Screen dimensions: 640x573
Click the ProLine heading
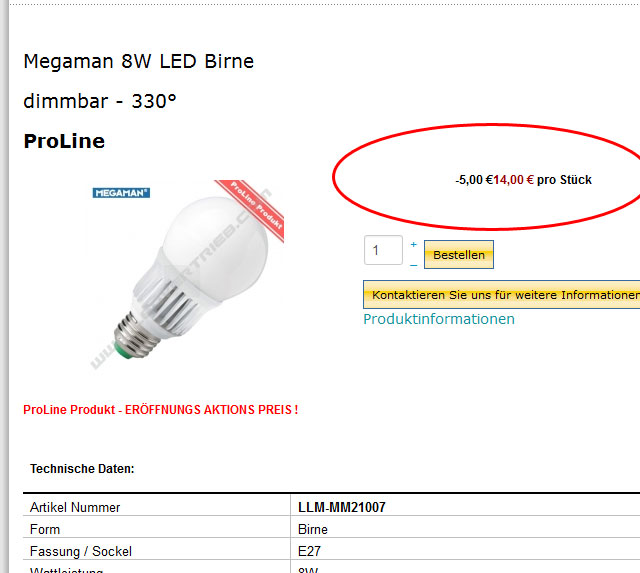(x=64, y=141)
